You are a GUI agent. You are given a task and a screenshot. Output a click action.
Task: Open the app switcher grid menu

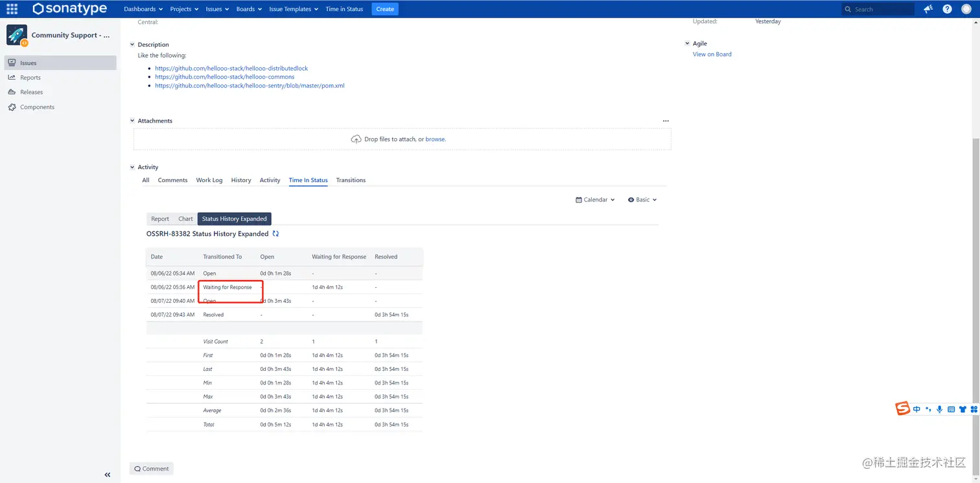(x=12, y=9)
